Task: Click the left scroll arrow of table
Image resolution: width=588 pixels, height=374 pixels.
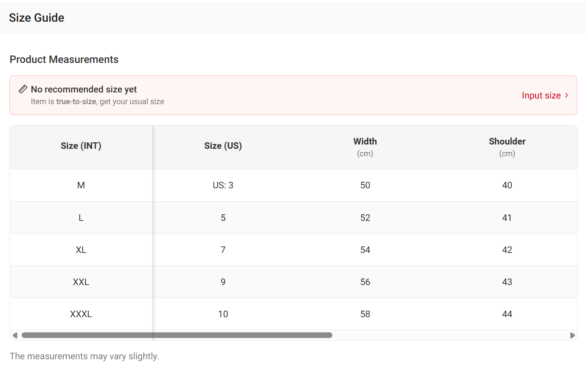Action: (x=15, y=335)
